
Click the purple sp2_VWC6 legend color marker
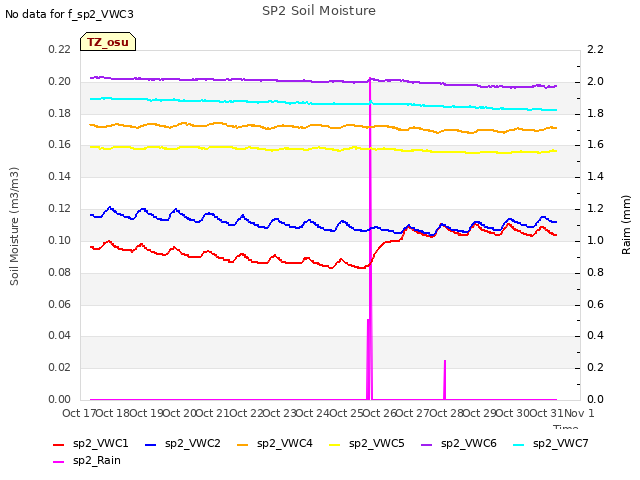coord(427,444)
